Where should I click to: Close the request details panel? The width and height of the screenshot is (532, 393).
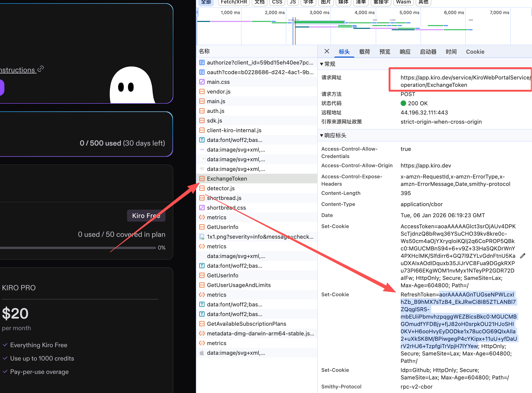pos(327,51)
